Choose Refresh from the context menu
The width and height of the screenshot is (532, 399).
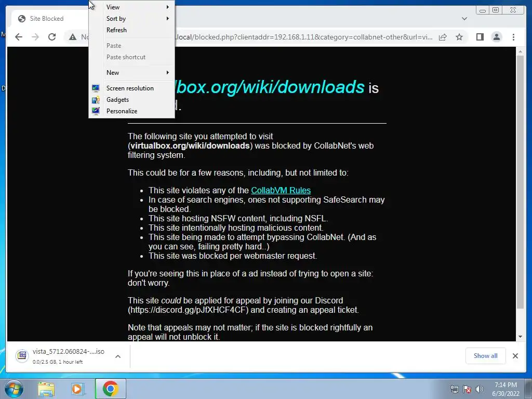(131, 30)
